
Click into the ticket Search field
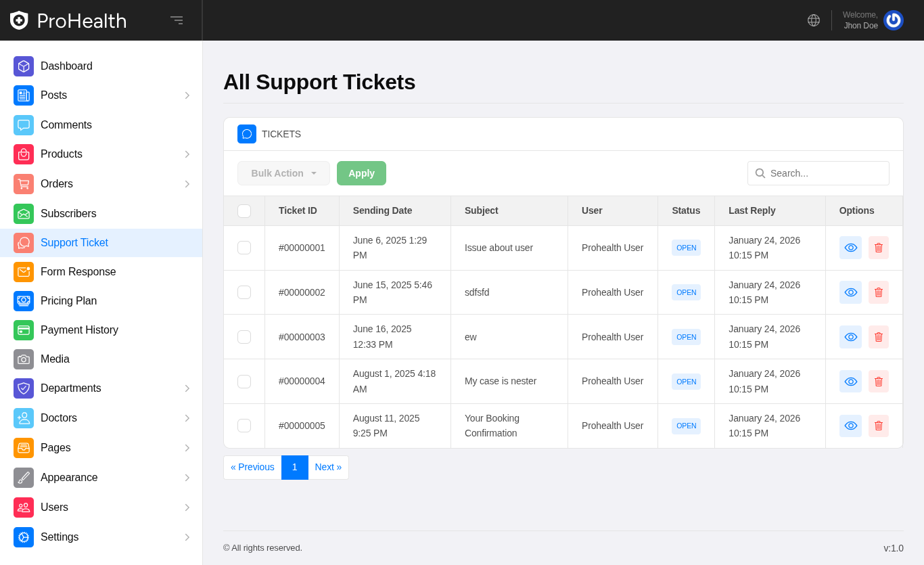click(827, 173)
